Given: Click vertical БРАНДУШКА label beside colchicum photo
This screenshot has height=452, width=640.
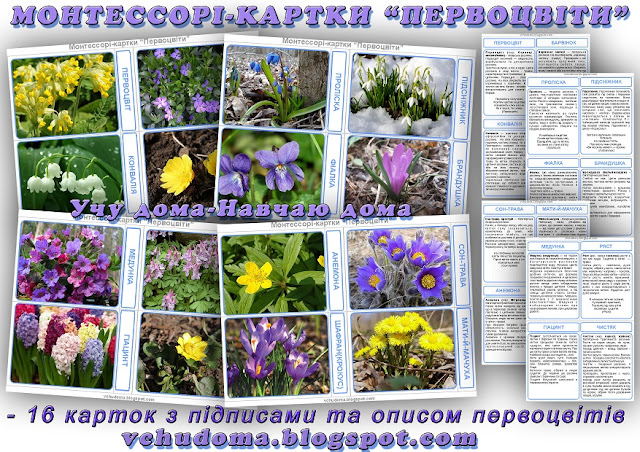Looking at the screenshot, I should click(x=460, y=182).
